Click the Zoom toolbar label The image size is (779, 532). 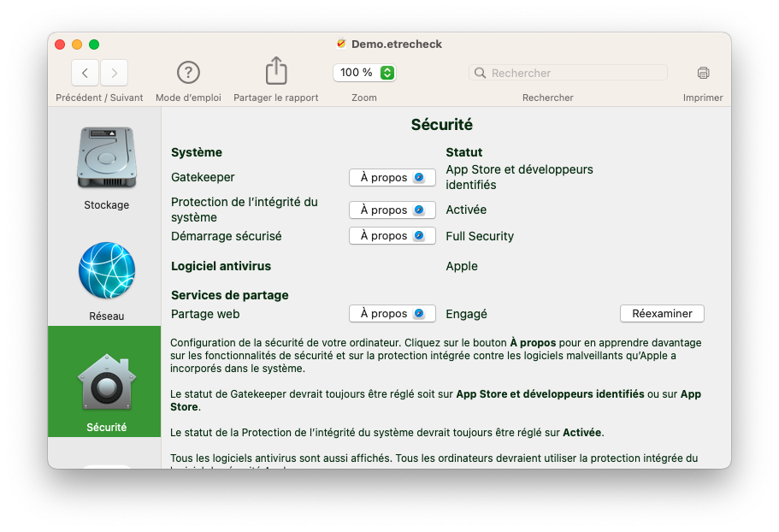coord(364,98)
